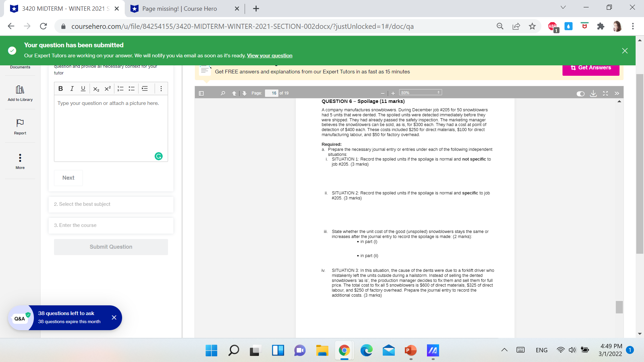Expand more formatting options via vertical dots
The height and width of the screenshot is (362, 644).
pyautogui.click(x=161, y=88)
